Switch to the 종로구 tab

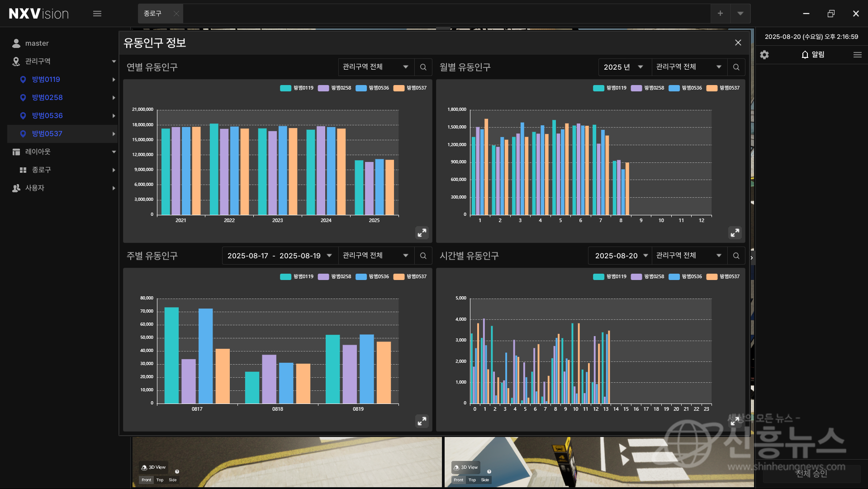pyautogui.click(x=153, y=14)
